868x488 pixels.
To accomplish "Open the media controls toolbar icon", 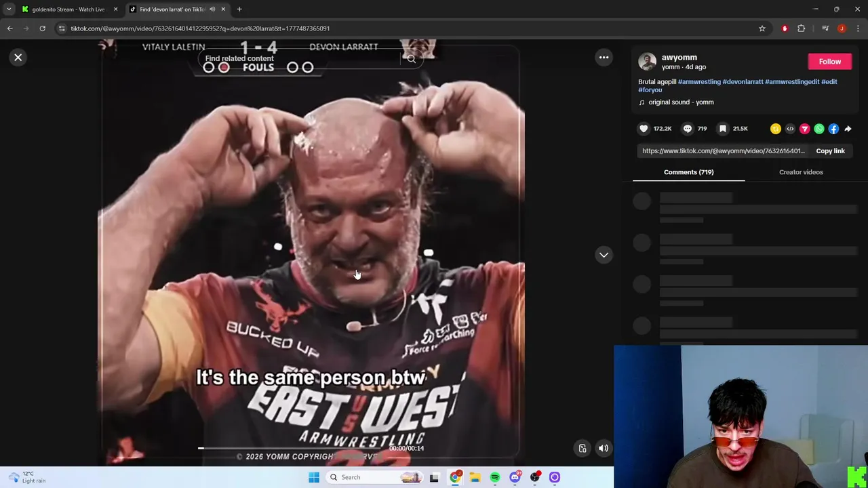I will [x=825, y=28].
